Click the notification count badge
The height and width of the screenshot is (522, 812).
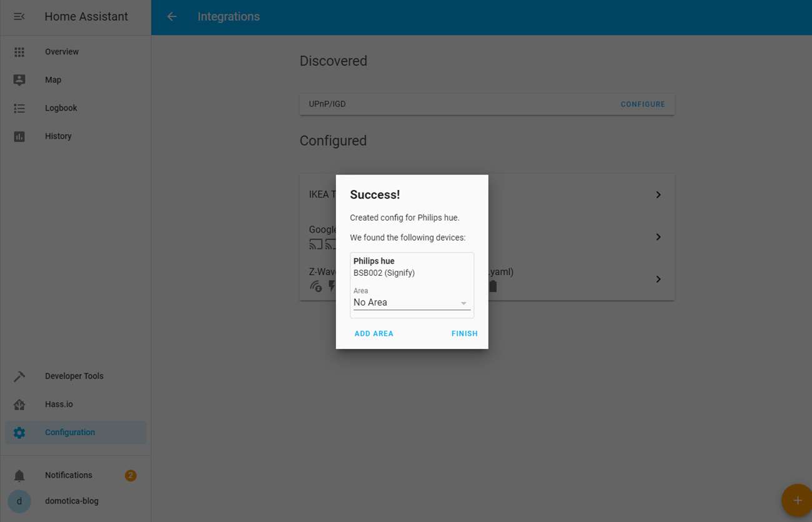(131, 476)
